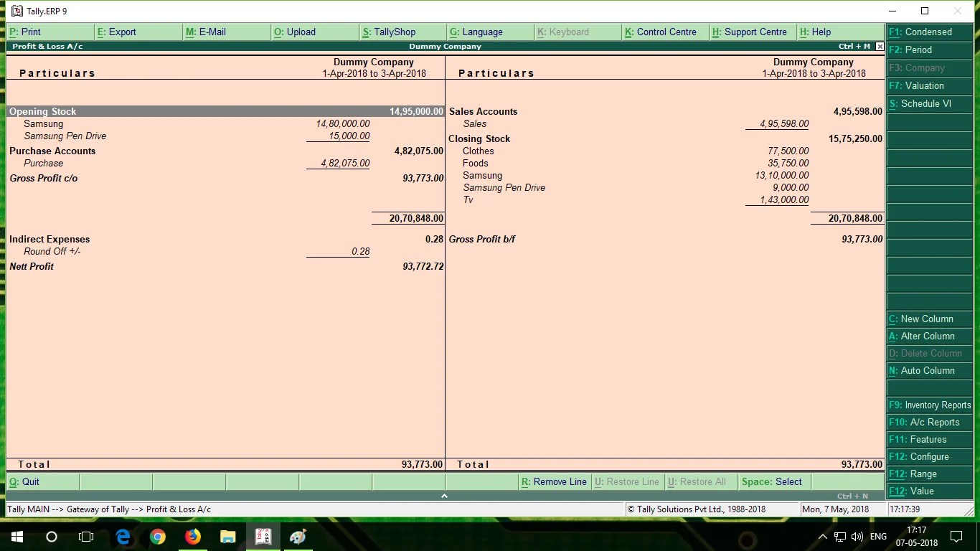Choose E-Mail from the top bar
This screenshot has width=980, height=551.
(227, 32)
